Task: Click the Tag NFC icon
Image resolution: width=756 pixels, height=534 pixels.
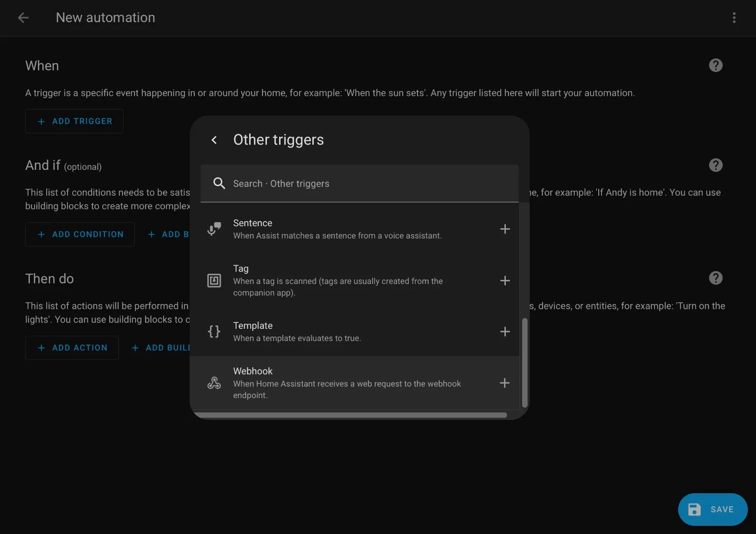Action: click(214, 281)
